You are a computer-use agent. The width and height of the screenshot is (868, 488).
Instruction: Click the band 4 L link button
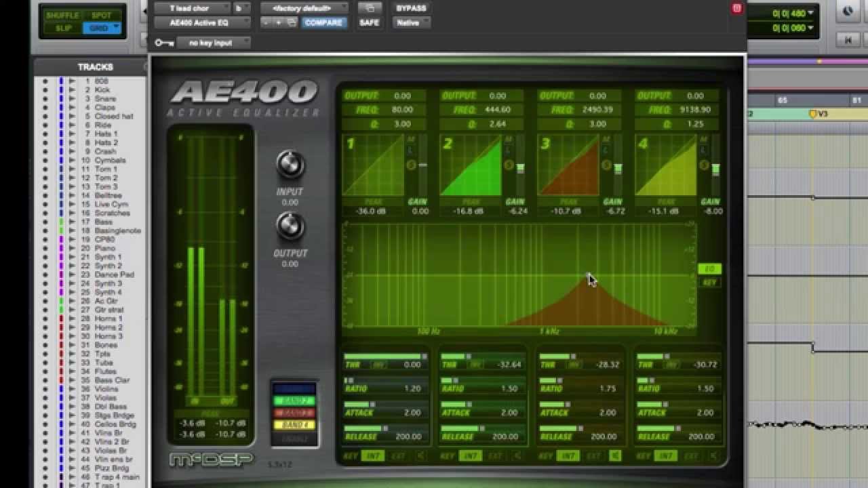click(704, 149)
